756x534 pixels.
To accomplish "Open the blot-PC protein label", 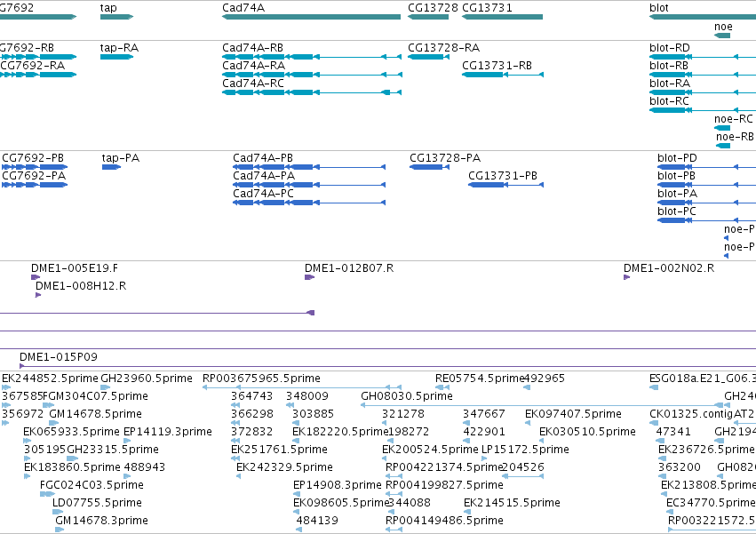I will coord(676,211).
